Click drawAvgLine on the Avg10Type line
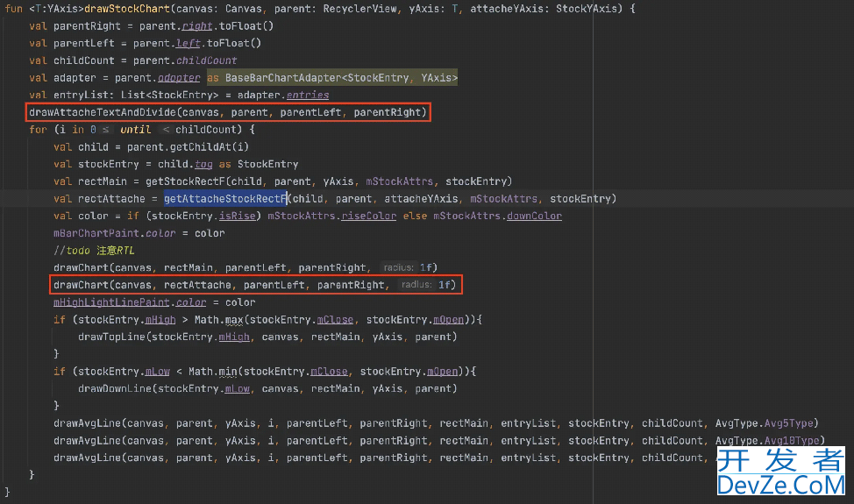 [87, 441]
